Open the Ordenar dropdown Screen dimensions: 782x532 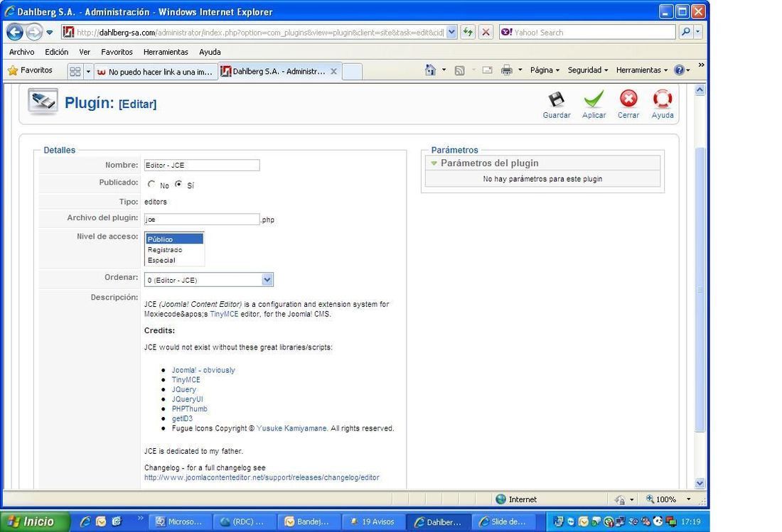click(267, 279)
